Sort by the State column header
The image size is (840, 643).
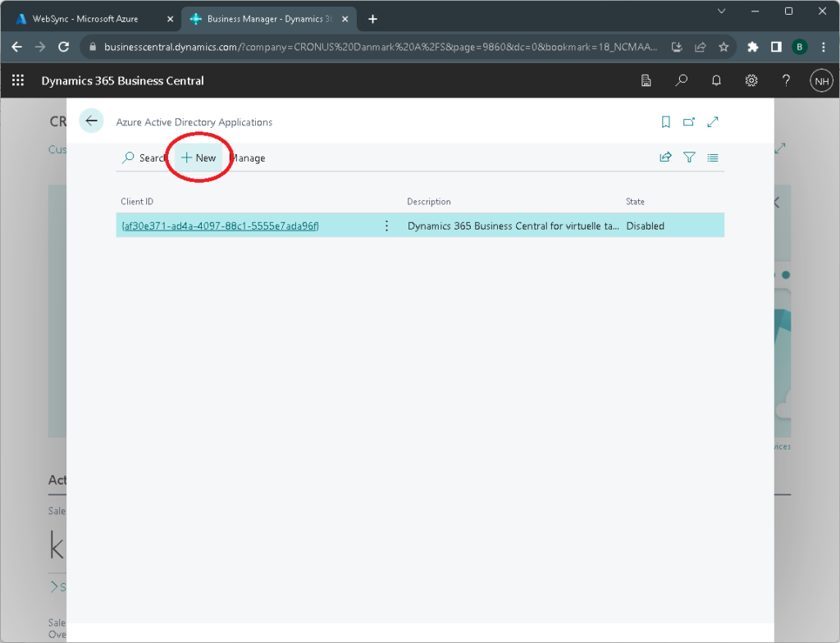point(635,202)
